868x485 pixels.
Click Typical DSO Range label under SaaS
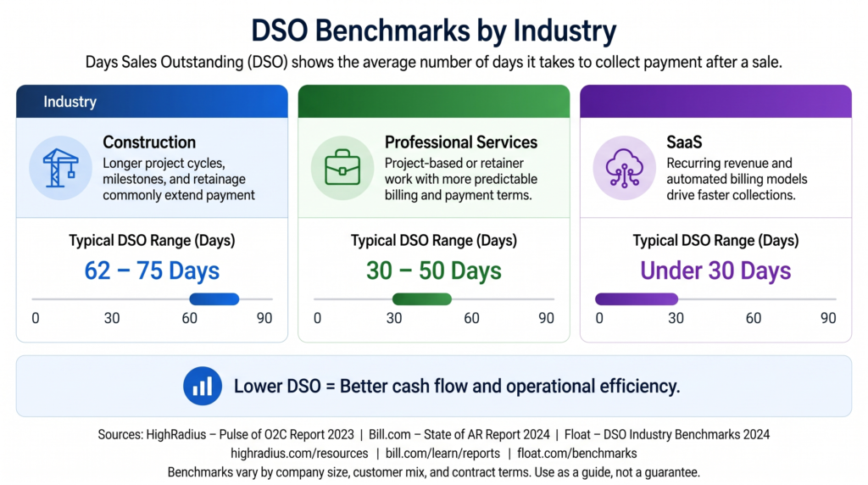[x=715, y=240]
